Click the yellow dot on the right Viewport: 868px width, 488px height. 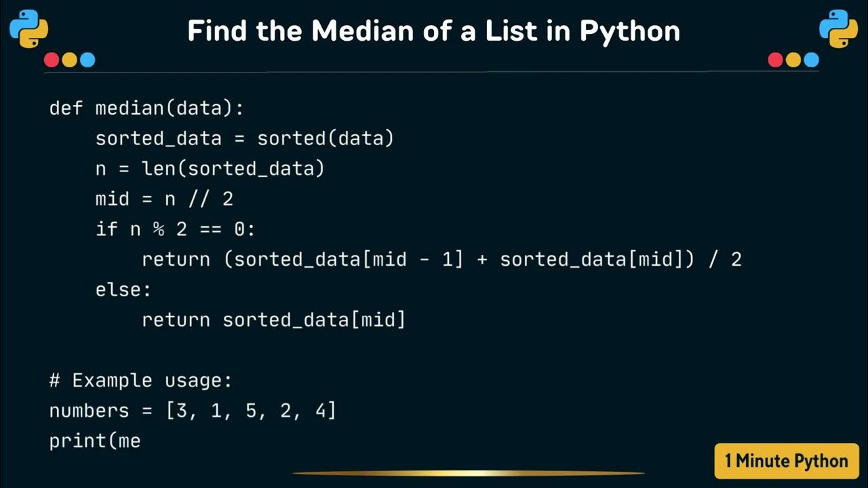click(793, 60)
